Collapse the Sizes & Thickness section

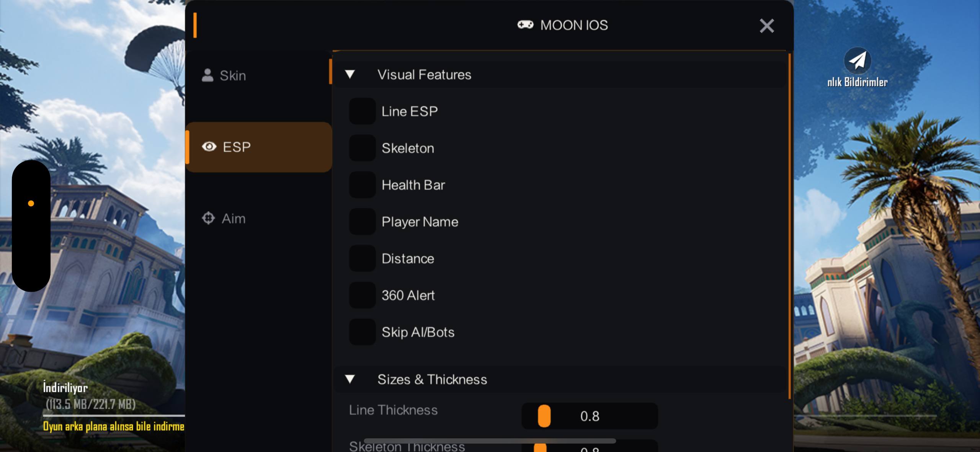pos(350,379)
